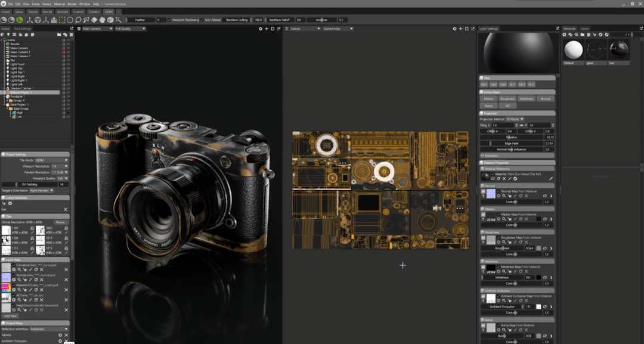Maximize the main camera viewport

pos(273,29)
